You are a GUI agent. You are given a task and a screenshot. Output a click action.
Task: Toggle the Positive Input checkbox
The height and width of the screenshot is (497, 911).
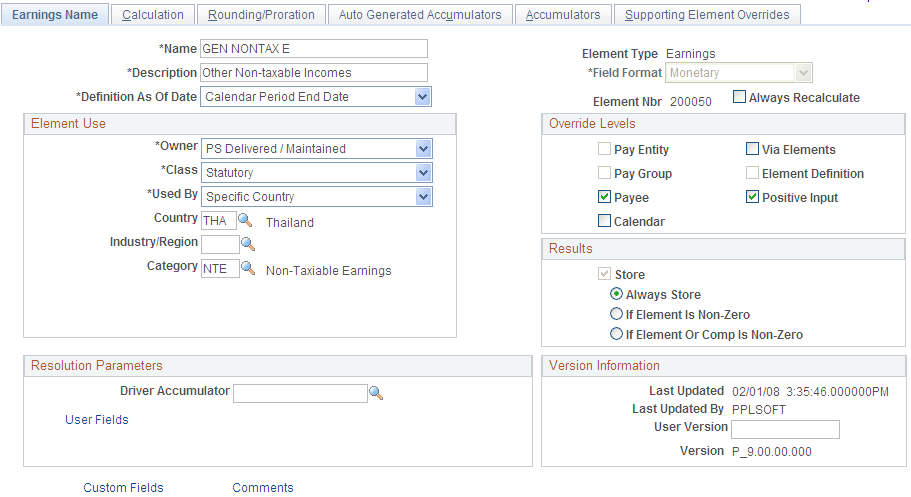click(x=753, y=197)
